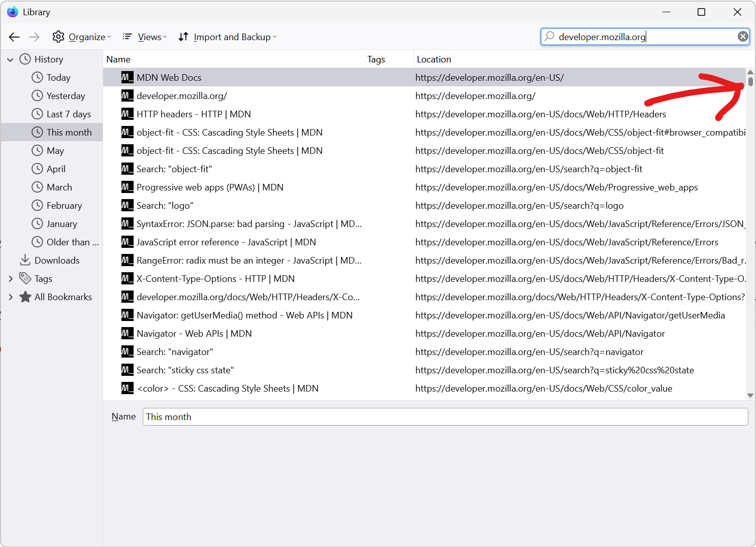Open the Views dropdown menu

[x=145, y=37]
